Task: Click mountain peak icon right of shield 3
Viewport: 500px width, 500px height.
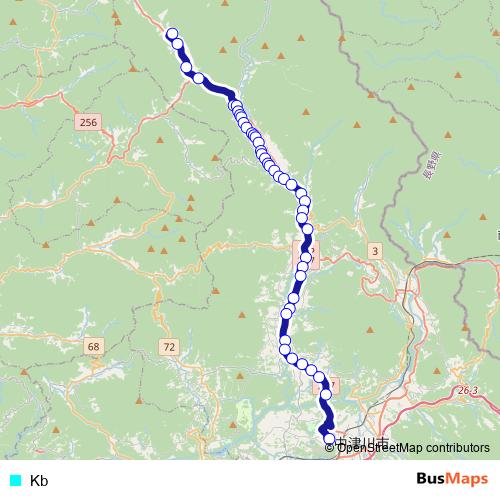Action: (x=447, y=235)
